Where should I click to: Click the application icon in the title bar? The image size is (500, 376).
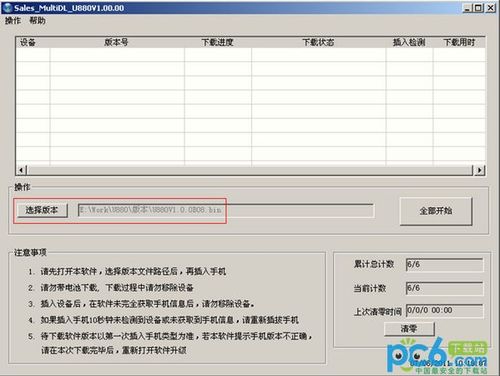coord(7,8)
